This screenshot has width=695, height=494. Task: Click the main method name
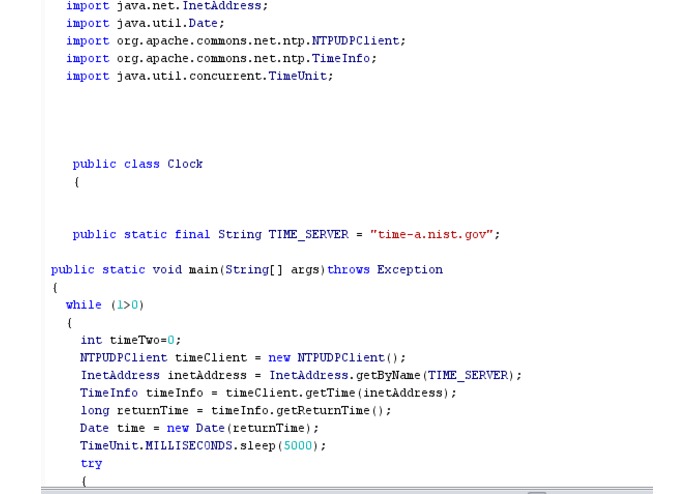pos(203,269)
